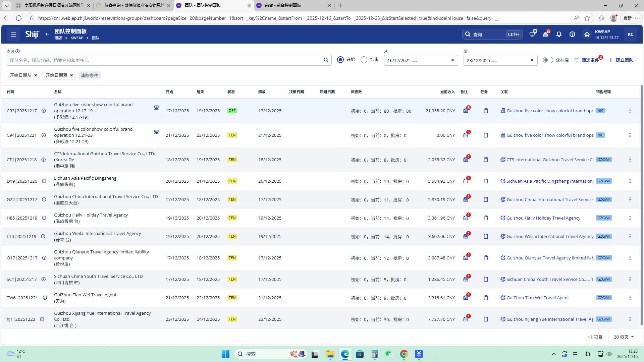Open Guizhou Hailv Holiday Travel Agency link
Viewport: 644px width, 362px height.
(543, 218)
